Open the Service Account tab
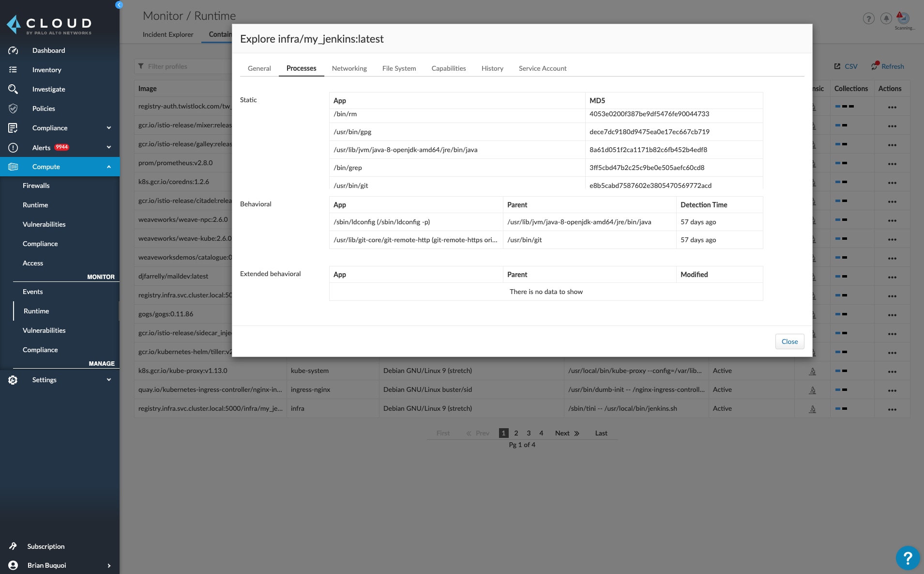Screen dimensions: 924x574 point(543,68)
